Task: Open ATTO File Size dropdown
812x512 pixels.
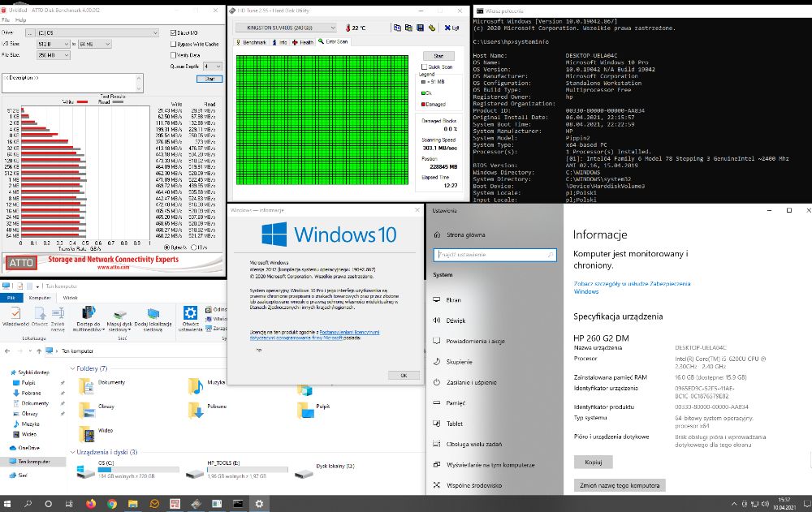Action: coord(53,55)
